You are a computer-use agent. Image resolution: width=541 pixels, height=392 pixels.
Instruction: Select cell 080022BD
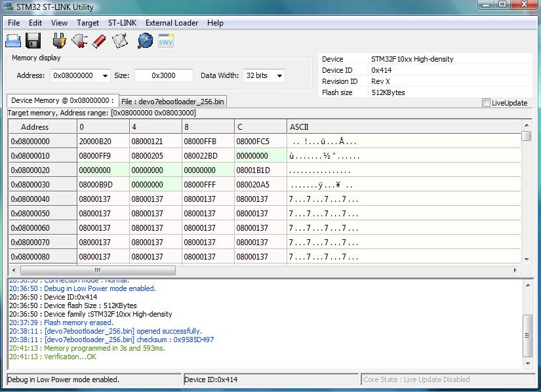click(x=208, y=156)
